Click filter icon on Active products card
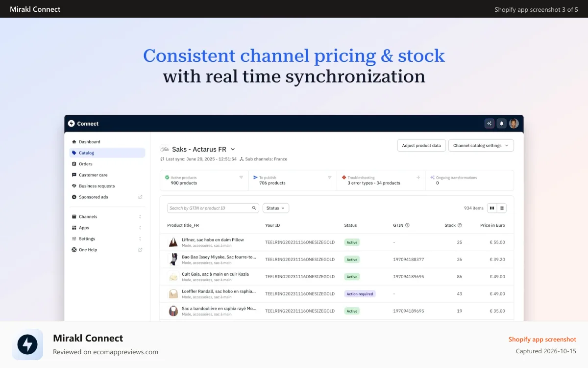 tap(241, 178)
